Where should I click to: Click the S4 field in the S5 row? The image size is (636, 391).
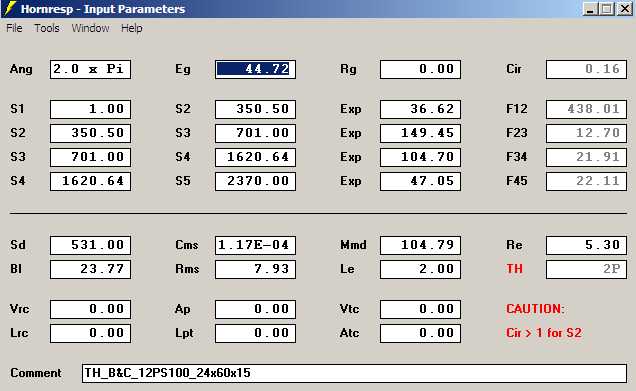click(x=90, y=181)
